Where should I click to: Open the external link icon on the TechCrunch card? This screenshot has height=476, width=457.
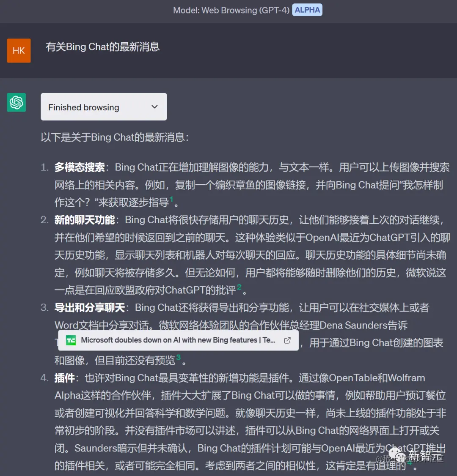(287, 339)
